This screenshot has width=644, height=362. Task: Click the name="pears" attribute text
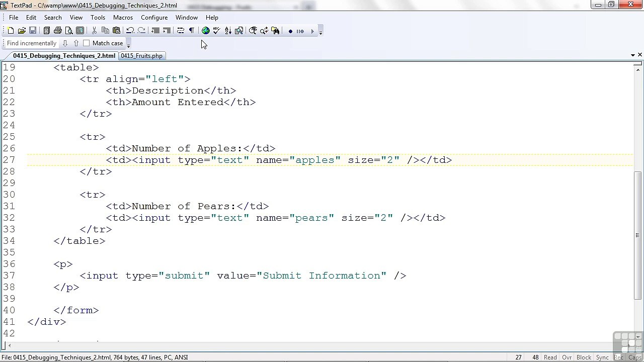pos(295,218)
